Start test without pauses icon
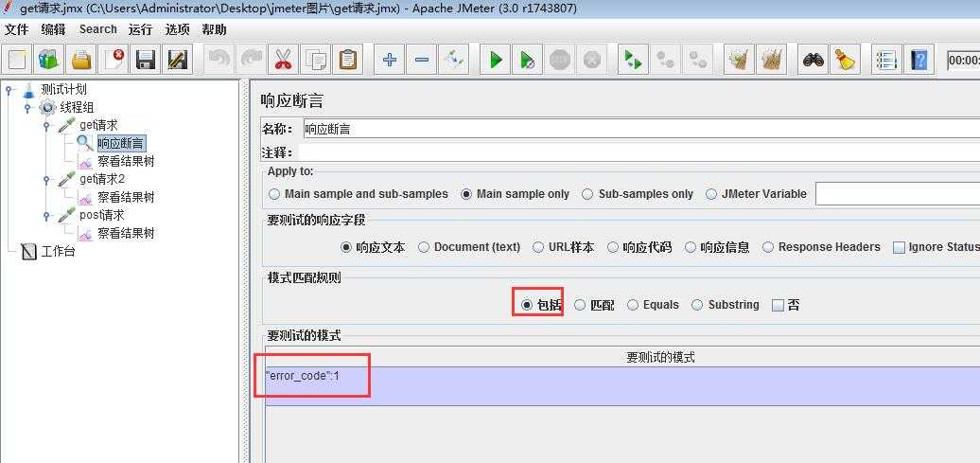Screen dimensions: 980x463 [527, 60]
